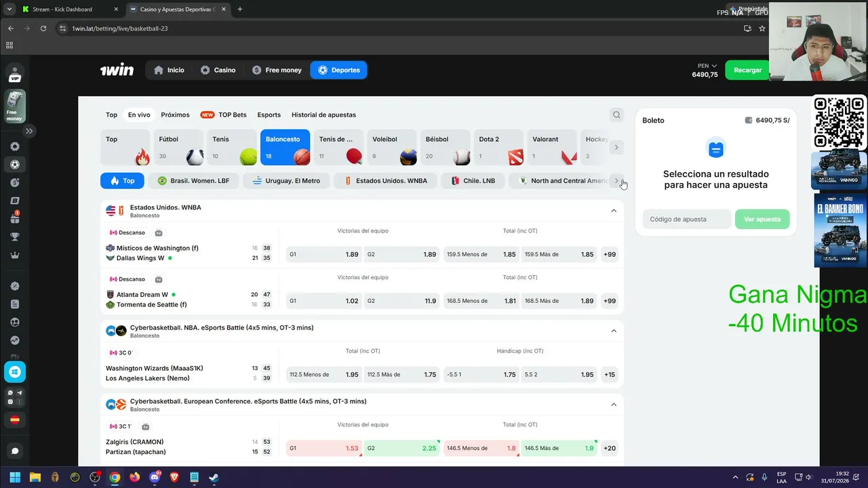Show more sports with carousel arrow
Viewport: 868px width, 488px height.
pos(616,147)
